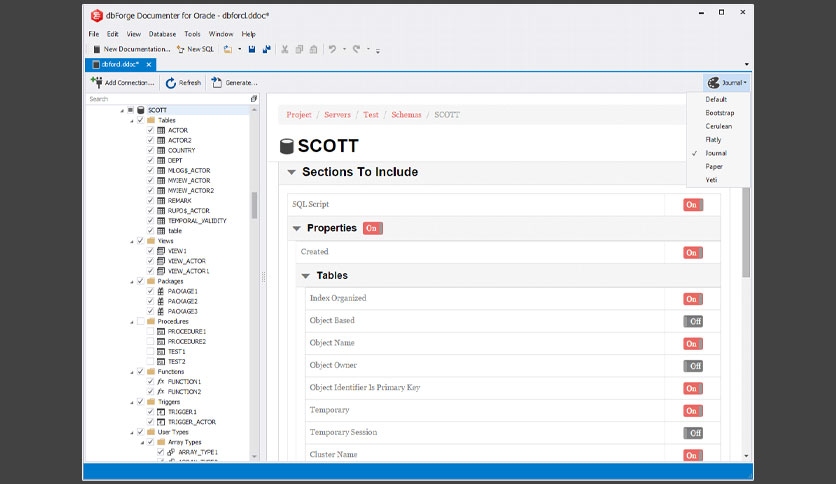This screenshot has height=484, width=836.
Task: Click the PROCEDURE1 procedure icon
Action: coord(161,332)
